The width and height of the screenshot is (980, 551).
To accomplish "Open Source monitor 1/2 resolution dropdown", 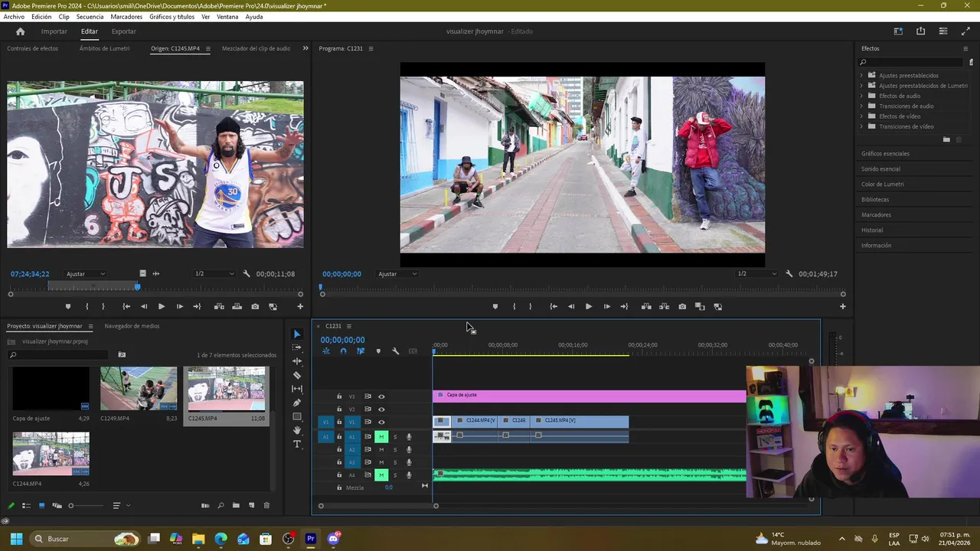I will pyautogui.click(x=214, y=274).
